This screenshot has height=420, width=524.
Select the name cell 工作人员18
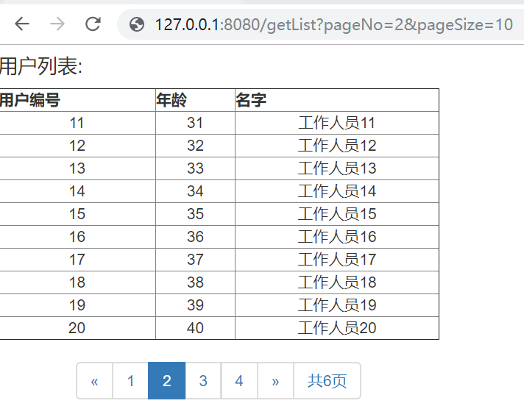pyautogui.click(x=337, y=282)
